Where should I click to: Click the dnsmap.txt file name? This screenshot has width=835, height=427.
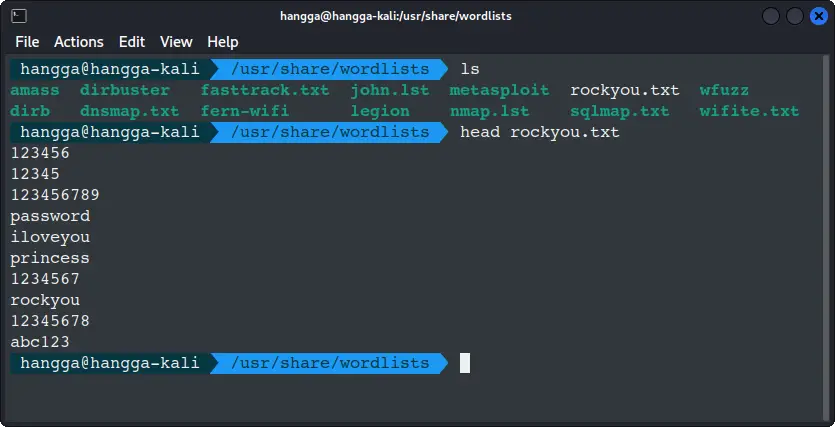coord(129,111)
